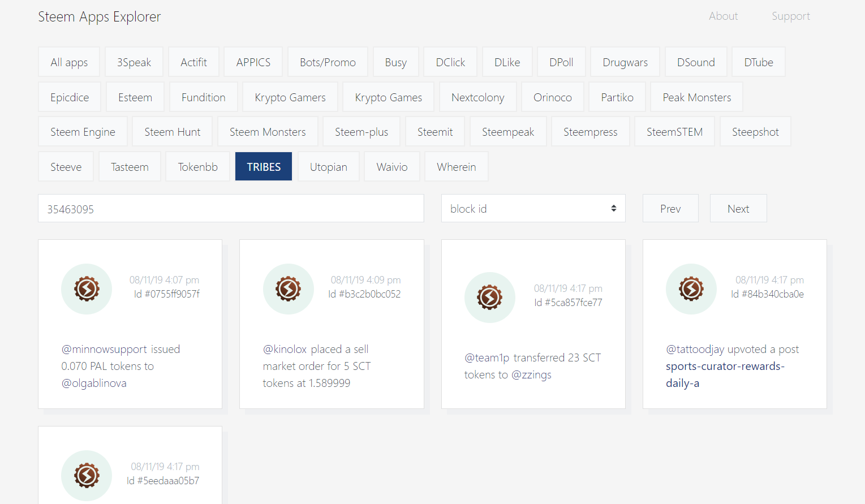Choose the Nextcolony filter
The width and height of the screenshot is (865, 504).
click(x=478, y=97)
